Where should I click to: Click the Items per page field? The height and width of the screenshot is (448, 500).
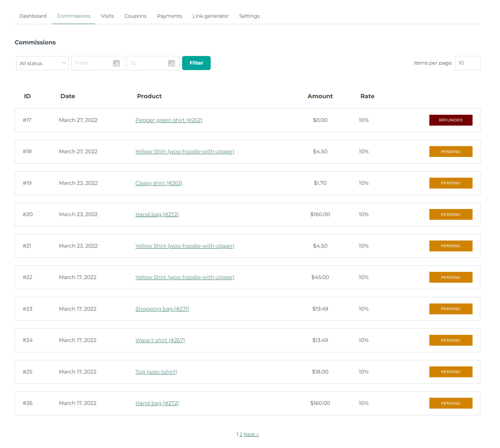click(467, 63)
